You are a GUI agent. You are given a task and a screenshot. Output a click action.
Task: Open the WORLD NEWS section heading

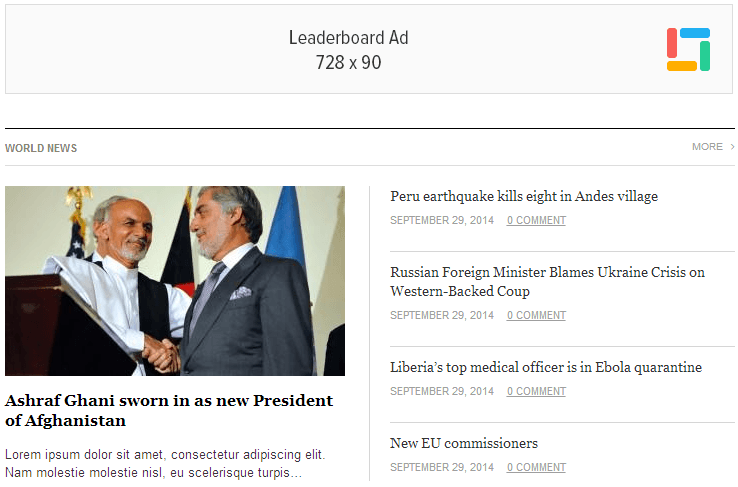point(41,148)
